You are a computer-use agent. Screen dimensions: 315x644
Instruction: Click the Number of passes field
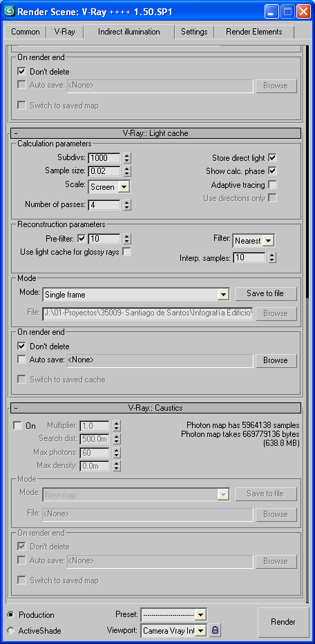[x=104, y=204]
